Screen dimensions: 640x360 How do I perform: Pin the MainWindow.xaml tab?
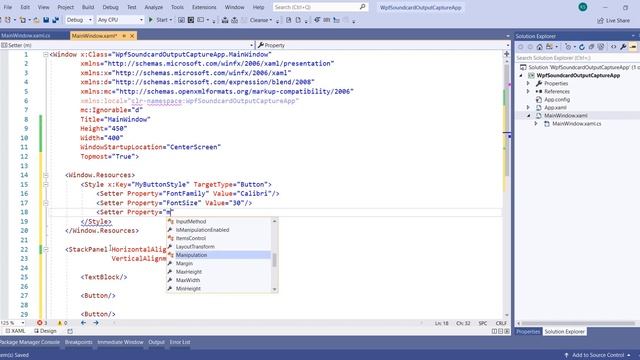[x=124, y=36]
